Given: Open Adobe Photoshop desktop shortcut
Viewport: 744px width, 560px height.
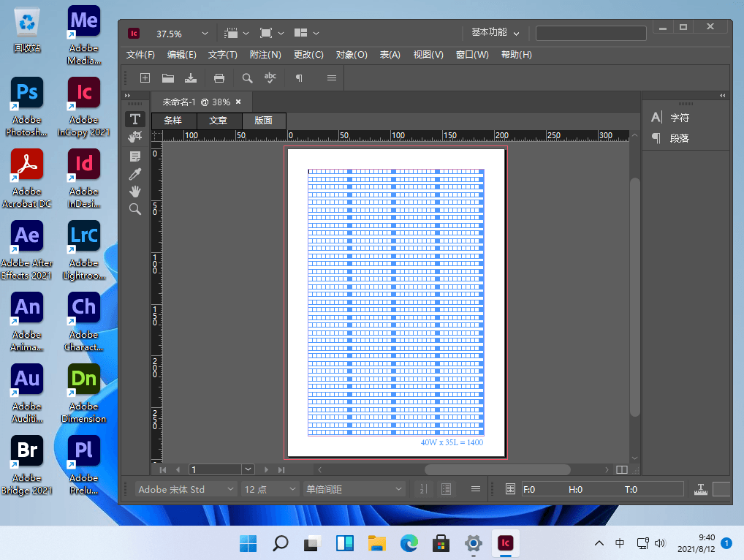Looking at the screenshot, I should click(x=26, y=107).
